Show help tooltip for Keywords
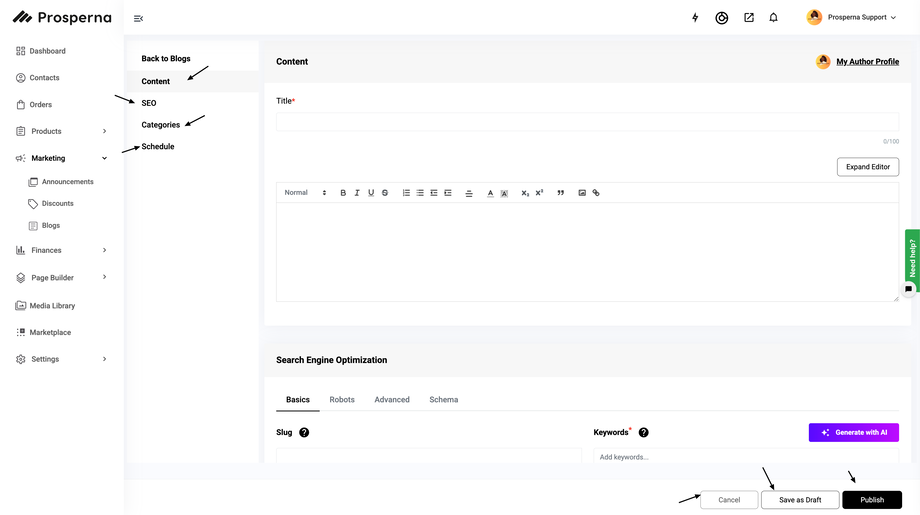Image resolution: width=920 pixels, height=515 pixels. tap(644, 433)
